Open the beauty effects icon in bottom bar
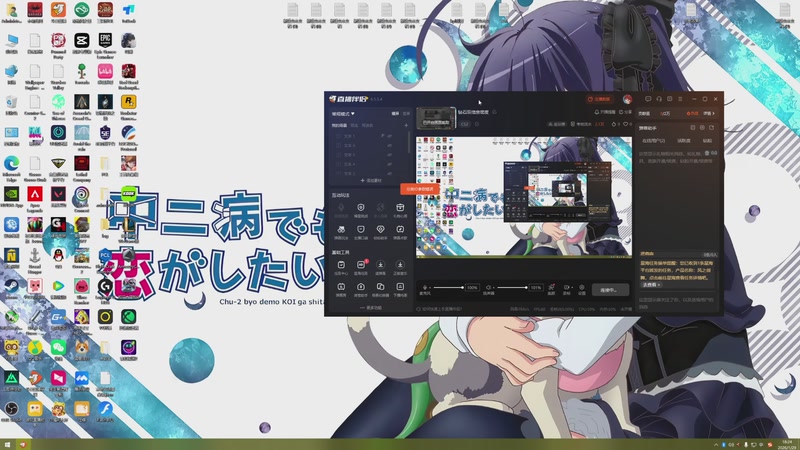The height and width of the screenshot is (450, 800). click(x=552, y=287)
